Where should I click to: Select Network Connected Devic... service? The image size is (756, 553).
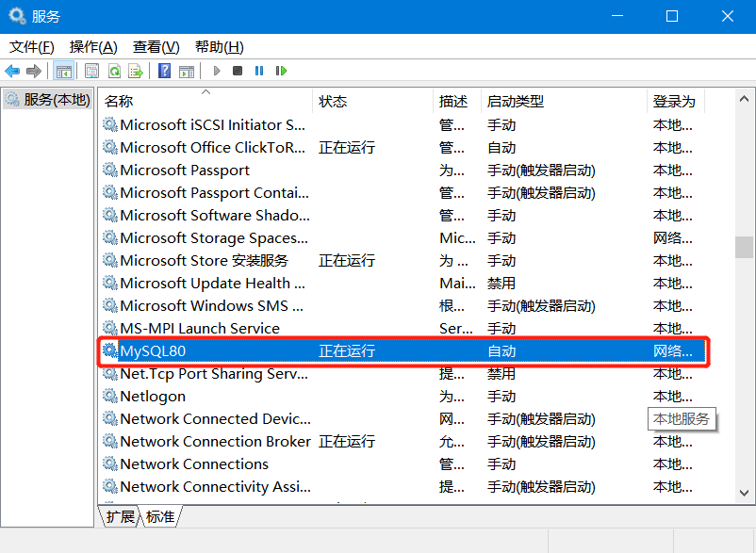[403, 419]
